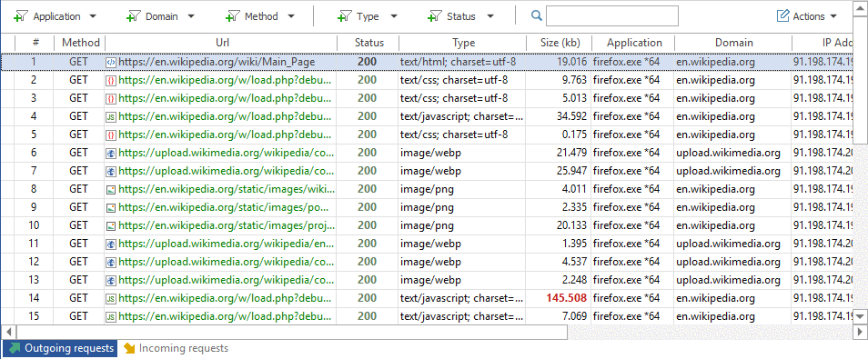Click the row number 12 cell
The height and width of the screenshot is (359, 868).
tap(35, 262)
